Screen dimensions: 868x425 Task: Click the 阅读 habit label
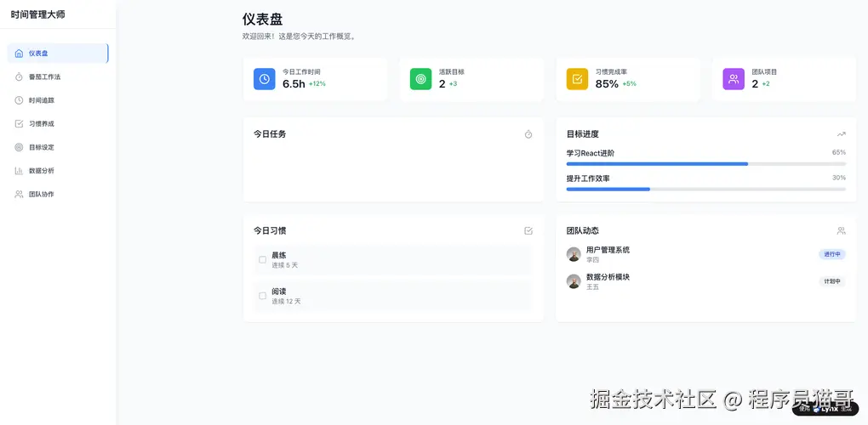[x=278, y=292]
